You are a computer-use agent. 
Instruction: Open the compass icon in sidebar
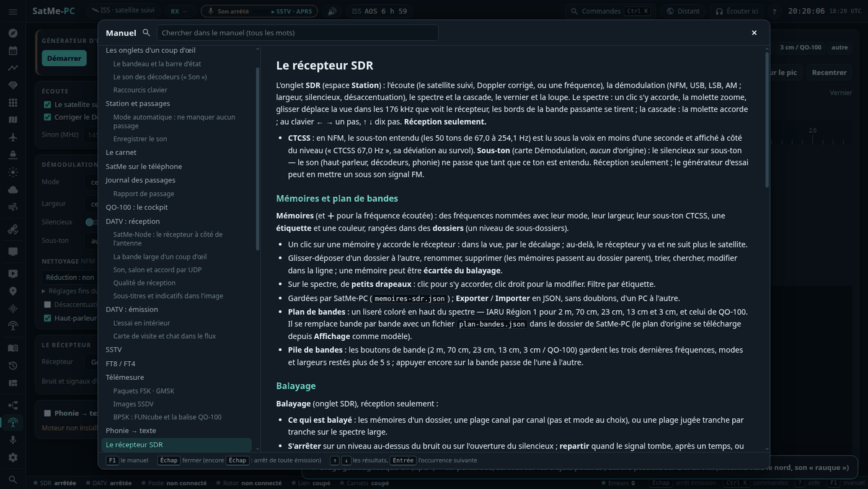13,34
